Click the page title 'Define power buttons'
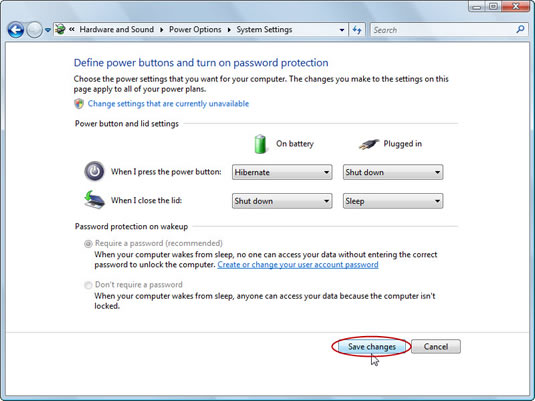This screenshot has width=535, height=401. click(x=201, y=63)
